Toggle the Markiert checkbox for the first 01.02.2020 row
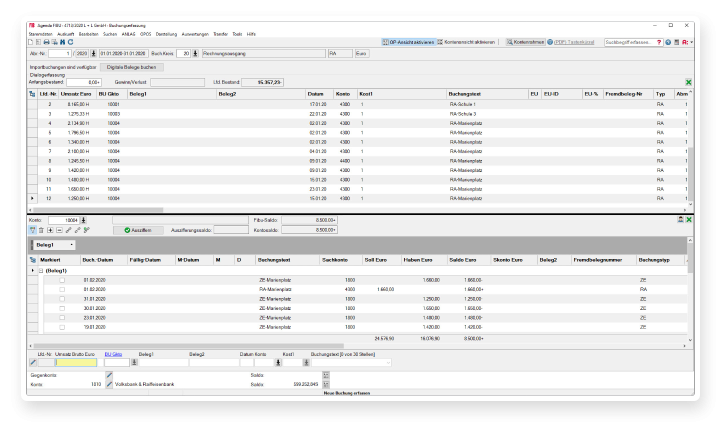 tap(62, 280)
